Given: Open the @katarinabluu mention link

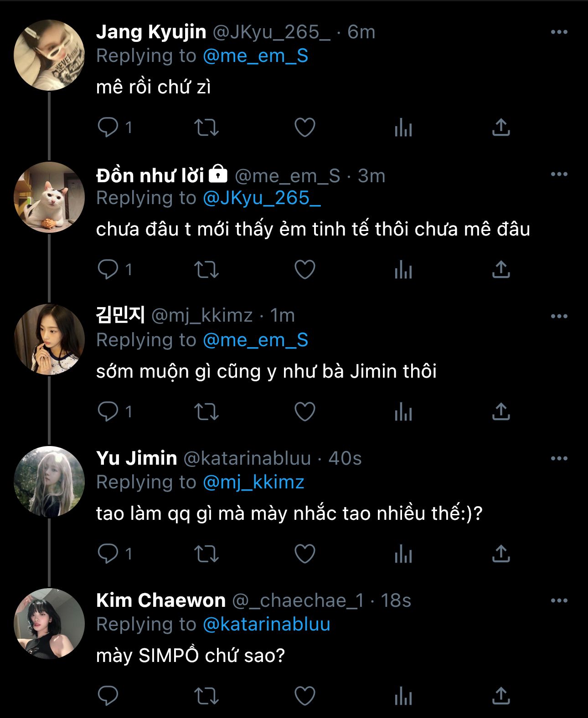Looking at the screenshot, I should pos(266,624).
